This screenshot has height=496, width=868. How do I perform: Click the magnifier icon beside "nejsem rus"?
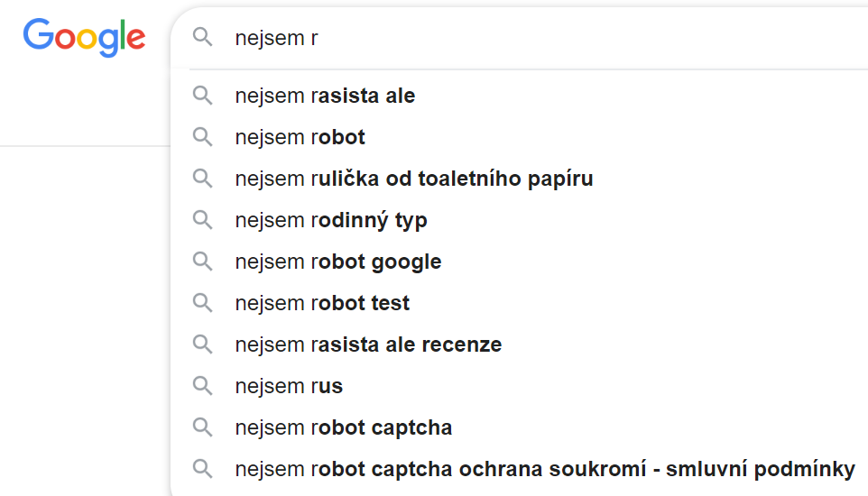(x=203, y=386)
